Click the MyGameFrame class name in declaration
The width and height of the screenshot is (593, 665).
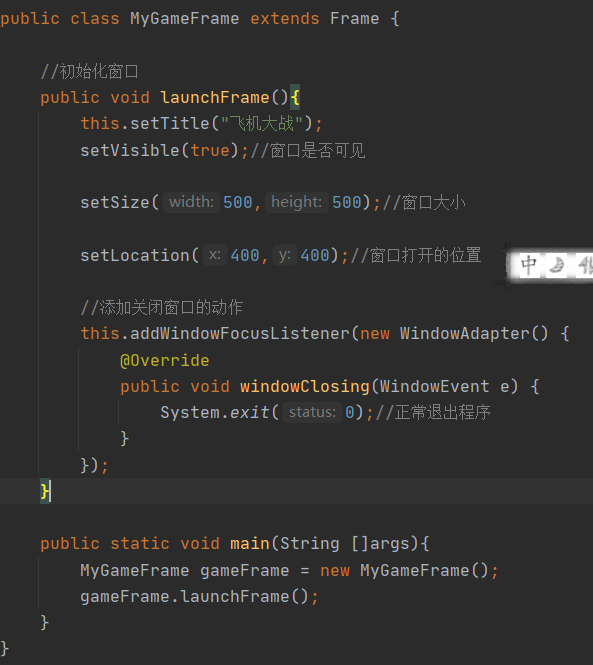pyautogui.click(x=185, y=19)
